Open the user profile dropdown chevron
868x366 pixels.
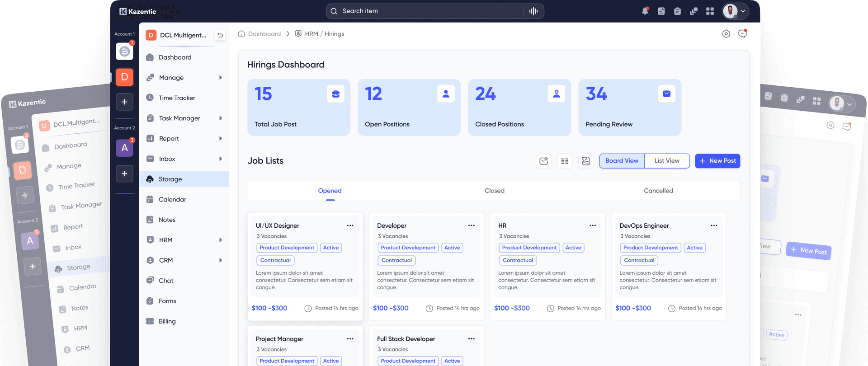tap(743, 11)
